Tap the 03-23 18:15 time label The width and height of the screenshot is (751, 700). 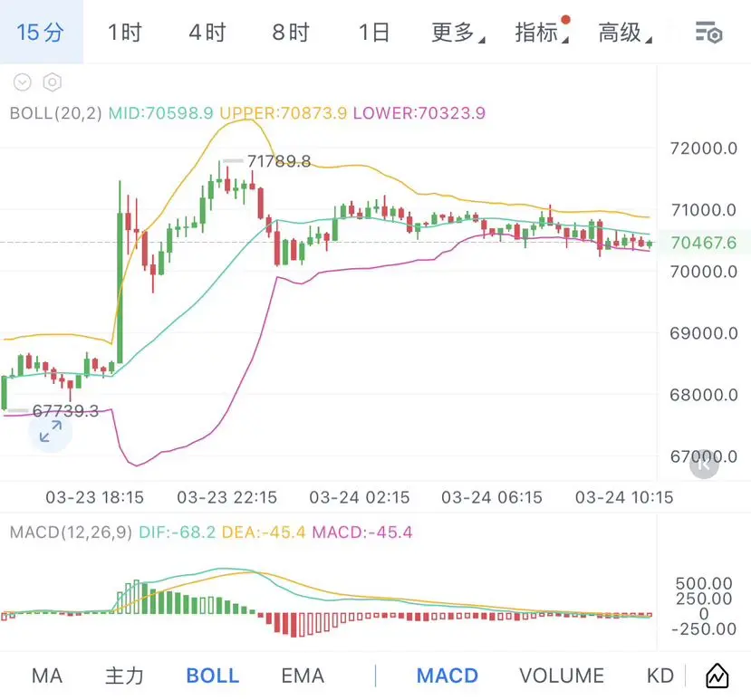click(x=95, y=497)
